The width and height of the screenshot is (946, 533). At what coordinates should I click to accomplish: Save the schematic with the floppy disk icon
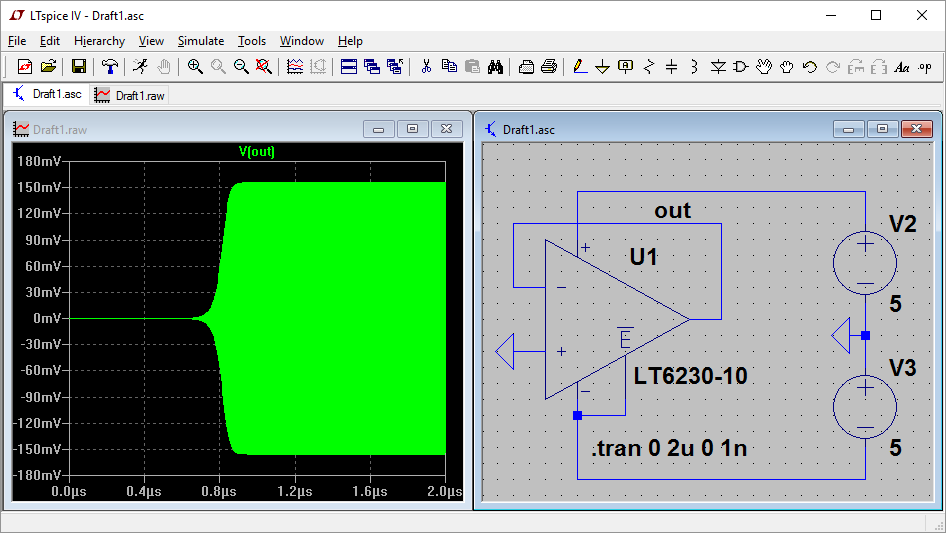tap(78, 66)
